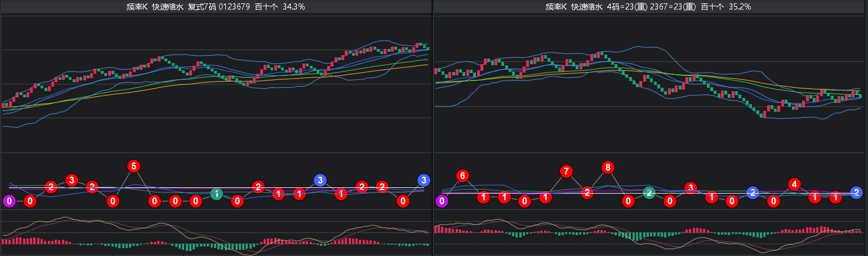This screenshot has width=868, height=256.
Task: Click 快速缩水 label in right panel title
Action: [x=587, y=7]
